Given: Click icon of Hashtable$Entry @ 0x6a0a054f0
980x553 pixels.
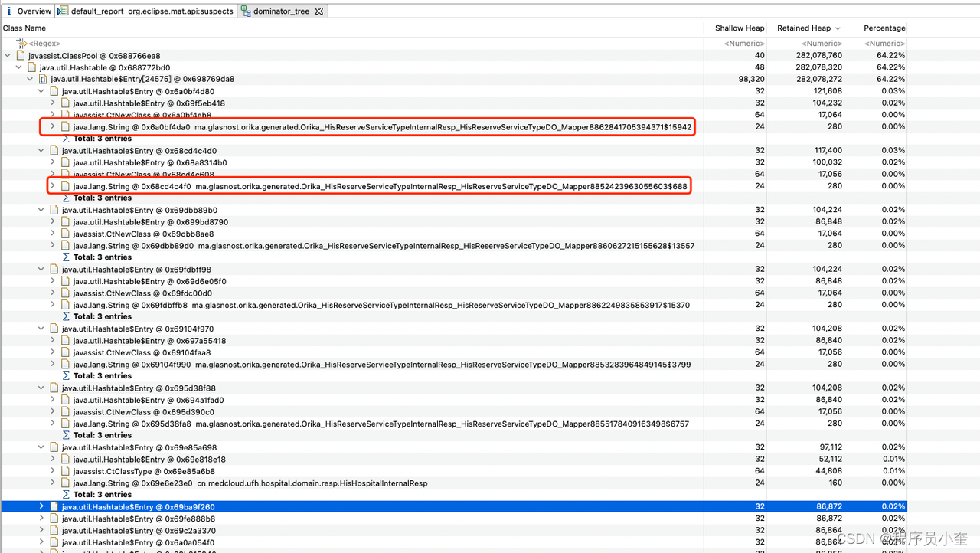Looking at the screenshot, I should [x=54, y=542].
